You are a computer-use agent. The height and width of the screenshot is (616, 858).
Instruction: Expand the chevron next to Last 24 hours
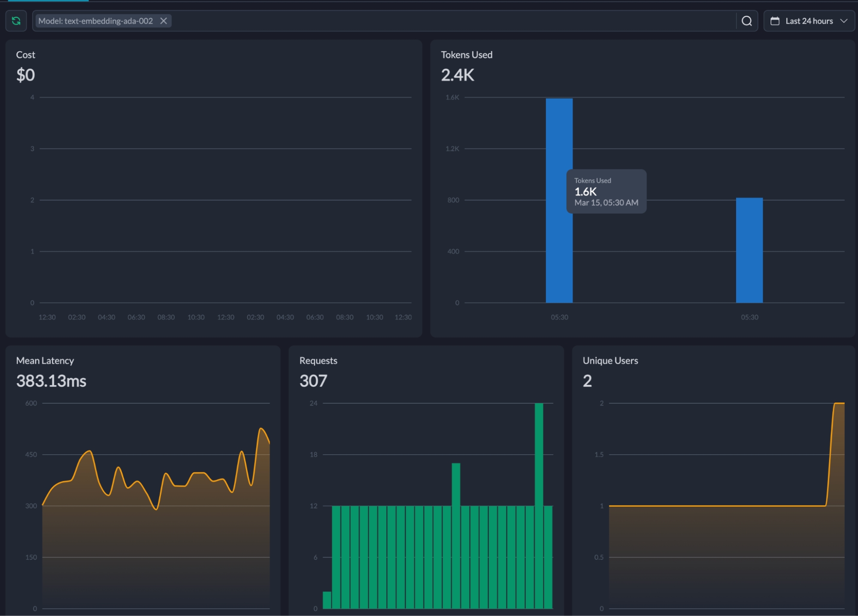point(844,21)
